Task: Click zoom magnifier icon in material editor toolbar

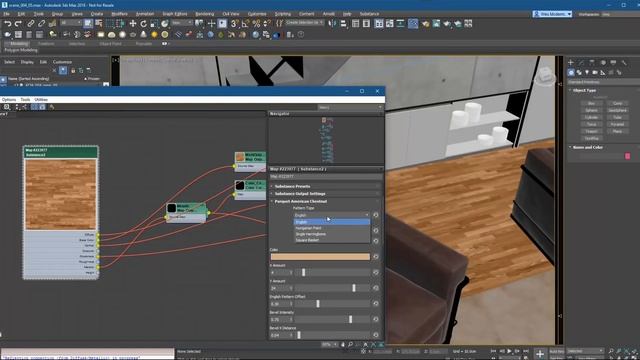Action: pyautogui.click(x=7, y=107)
